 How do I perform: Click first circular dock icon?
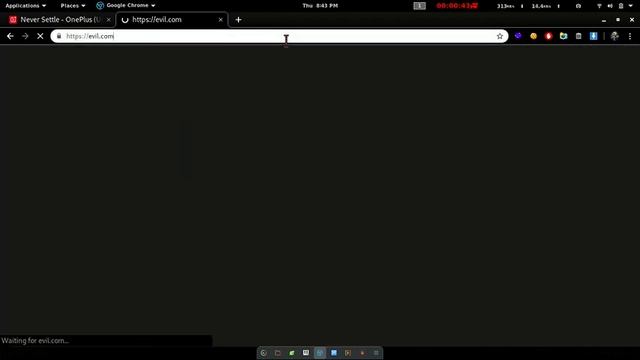click(x=264, y=353)
